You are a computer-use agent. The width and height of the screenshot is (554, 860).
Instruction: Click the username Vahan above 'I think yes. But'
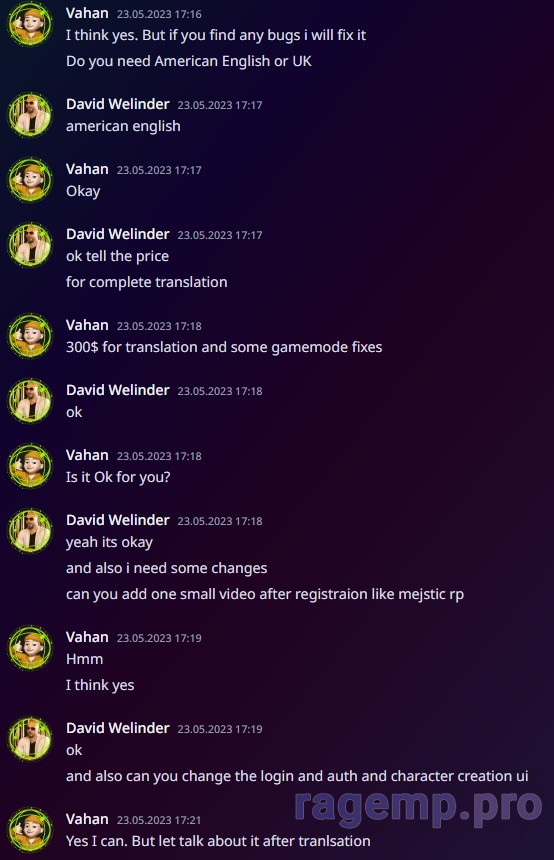[x=87, y=13]
